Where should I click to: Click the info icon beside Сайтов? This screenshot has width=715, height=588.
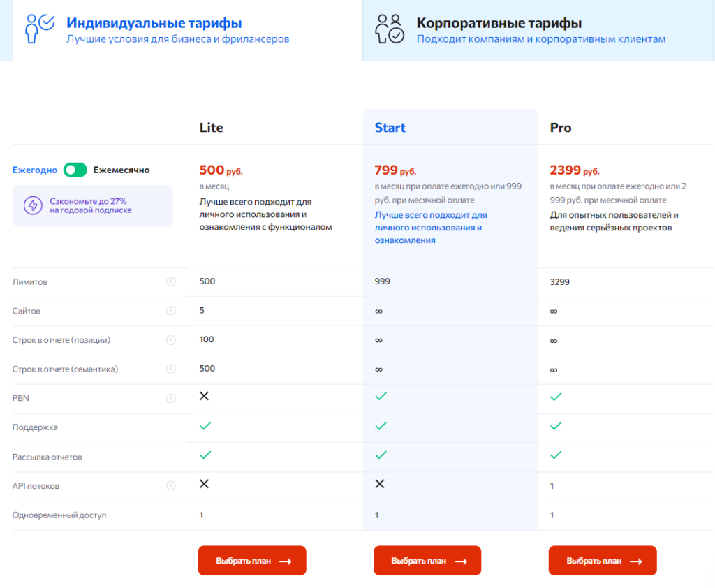(x=171, y=311)
